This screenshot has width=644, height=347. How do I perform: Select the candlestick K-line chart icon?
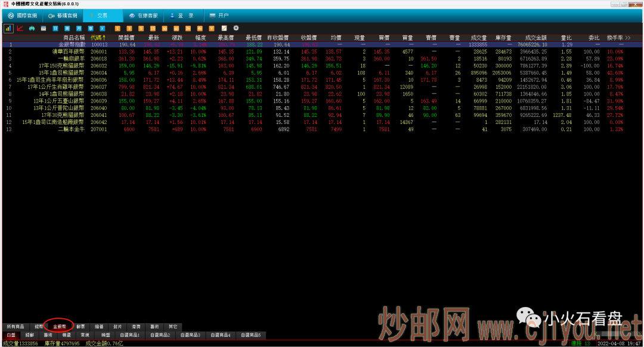[x=32, y=28]
